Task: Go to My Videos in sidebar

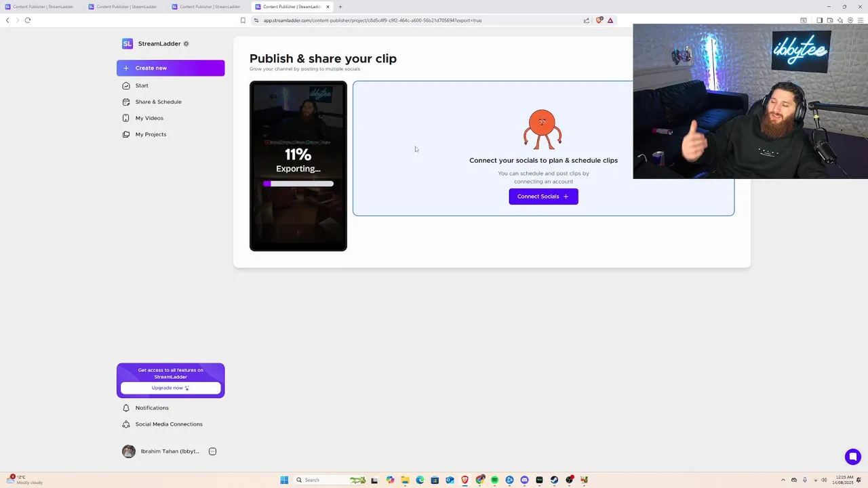Action: 149,118
